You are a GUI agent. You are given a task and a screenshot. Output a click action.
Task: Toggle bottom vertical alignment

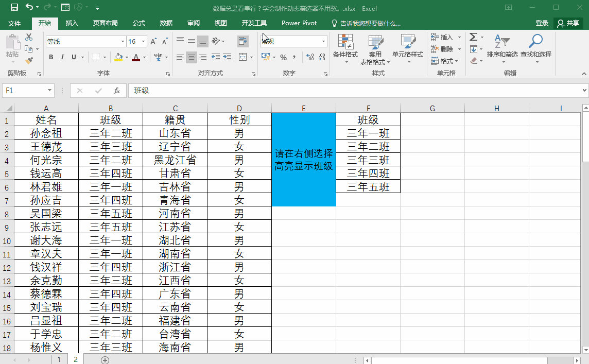coord(203,41)
